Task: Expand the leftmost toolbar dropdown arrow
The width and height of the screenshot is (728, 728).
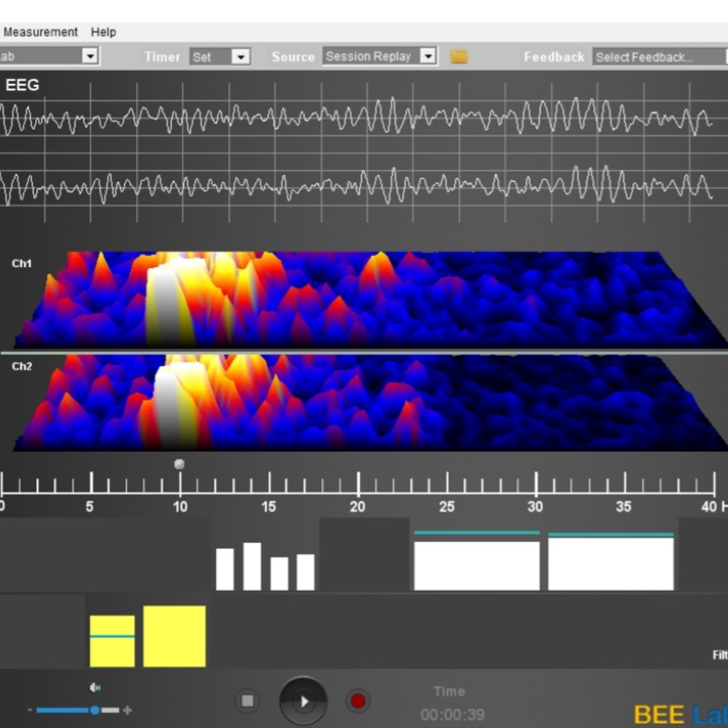Action: tap(90, 56)
